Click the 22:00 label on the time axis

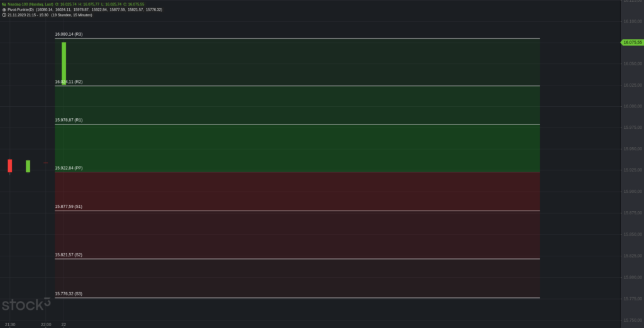[x=46, y=325]
